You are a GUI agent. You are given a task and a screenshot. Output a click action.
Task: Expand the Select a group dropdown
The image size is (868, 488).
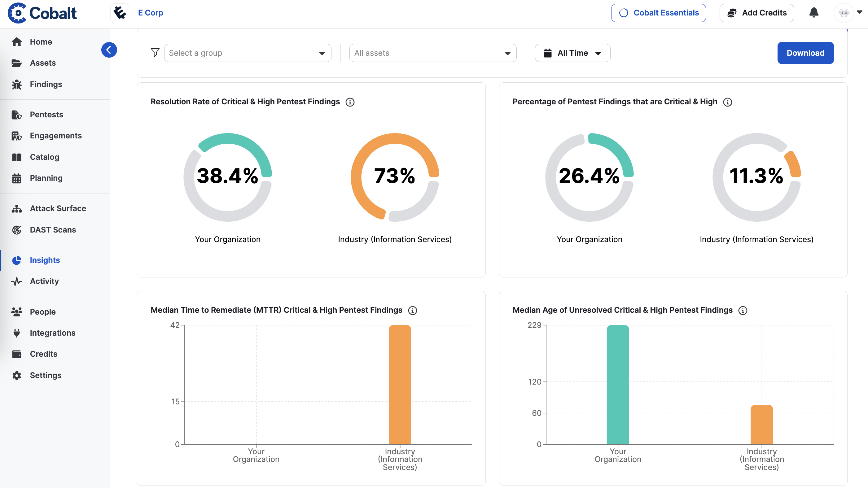[247, 53]
